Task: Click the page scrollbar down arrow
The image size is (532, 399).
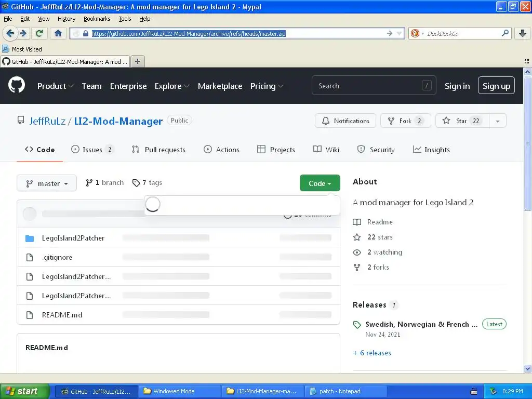Action: 527,369
